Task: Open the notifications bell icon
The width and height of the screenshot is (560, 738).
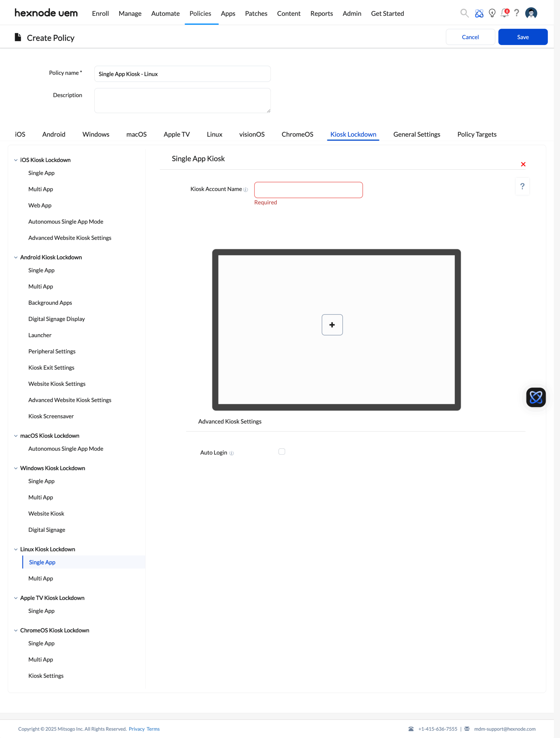Action: click(x=505, y=13)
